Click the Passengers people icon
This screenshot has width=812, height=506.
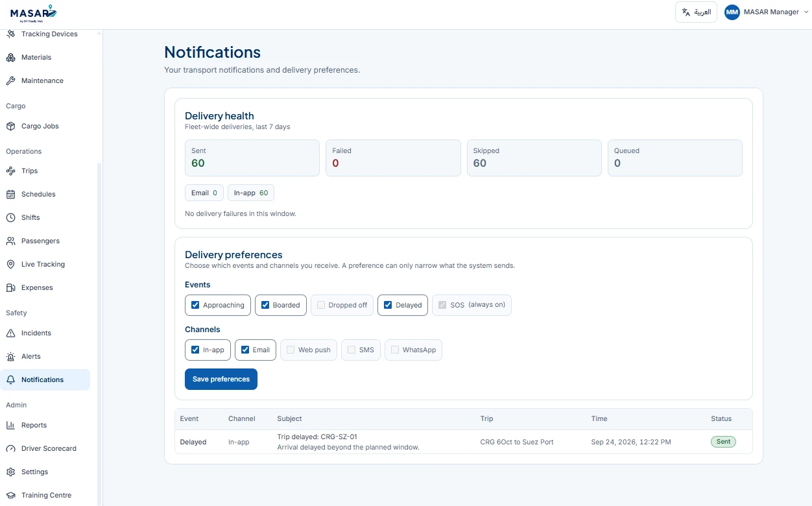(x=10, y=241)
